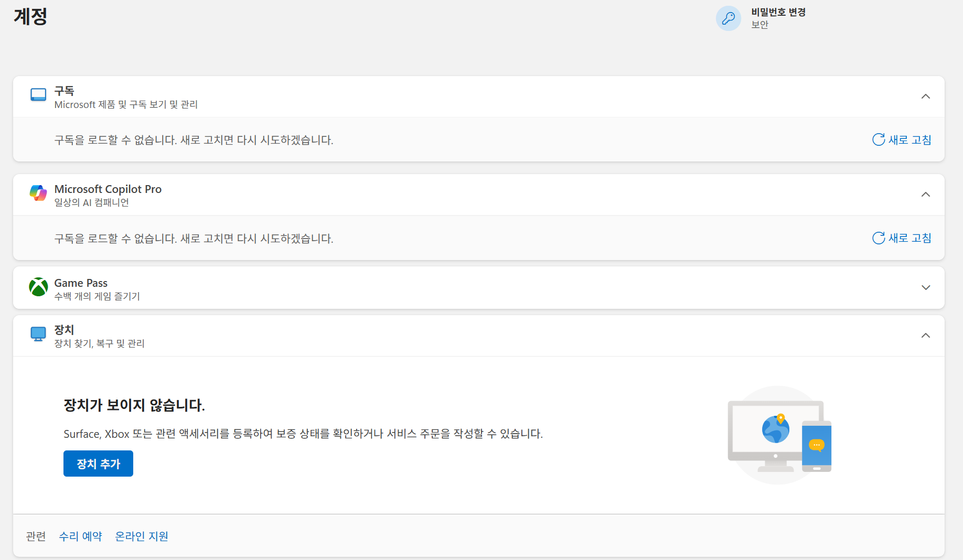Click the Xbox Game Pass icon
This screenshot has height=560, width=963.
pyautogui.click(x=38, y=287)
